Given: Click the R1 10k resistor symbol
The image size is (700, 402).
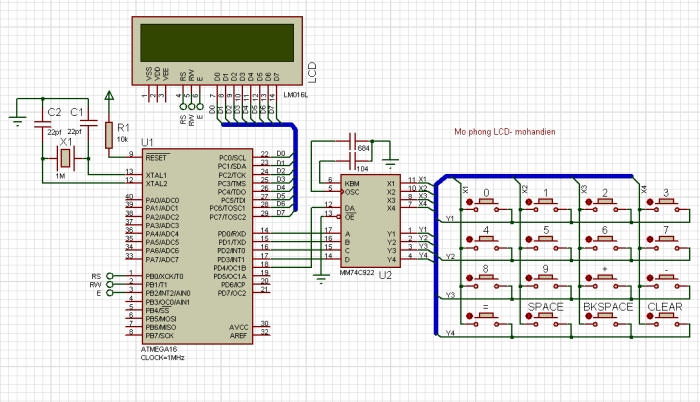Looking at the screenshot, I should click(x=109, y=133).
